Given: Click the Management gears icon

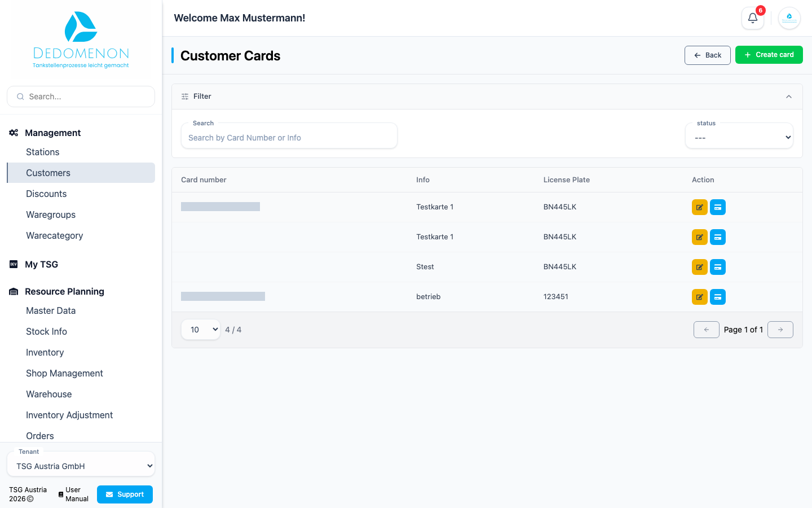Looking at the screenshot, I should 14,133.
